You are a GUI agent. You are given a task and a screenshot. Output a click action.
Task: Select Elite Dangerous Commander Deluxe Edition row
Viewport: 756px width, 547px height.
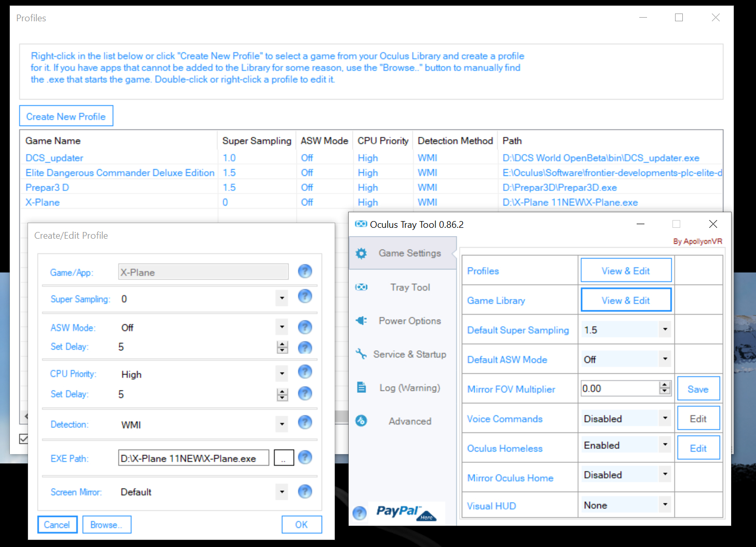(371, 173)
